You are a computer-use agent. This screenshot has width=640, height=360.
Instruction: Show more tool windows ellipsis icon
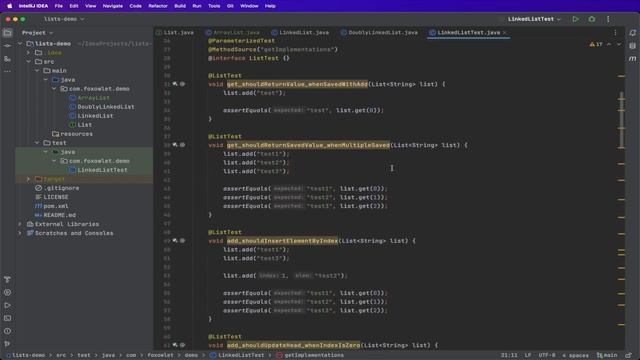pos(7,71)
